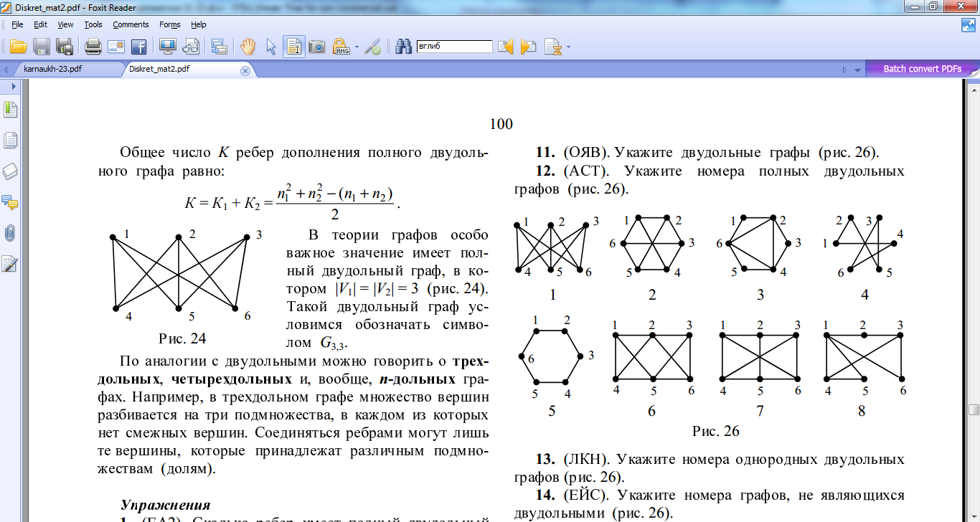Open the View menu

point(65,24)
